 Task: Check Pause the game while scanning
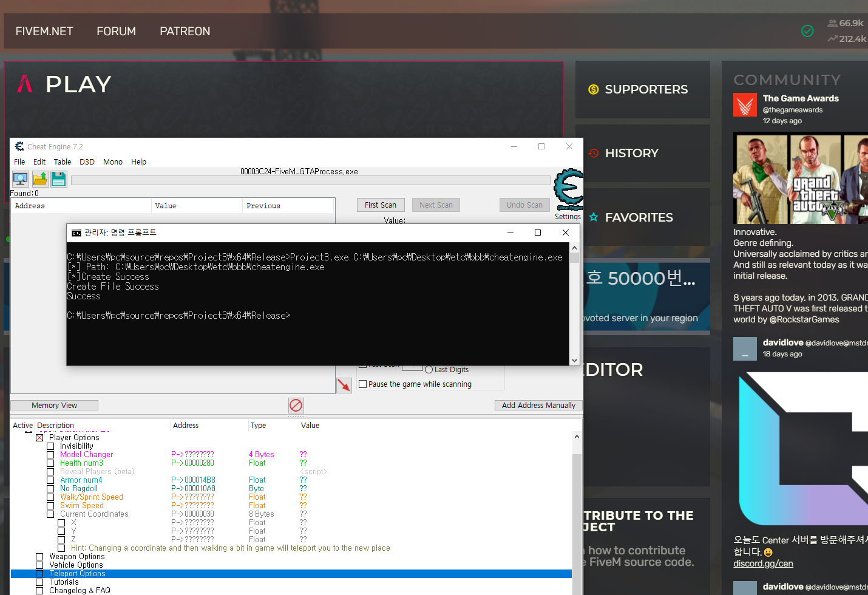(363, 384)
